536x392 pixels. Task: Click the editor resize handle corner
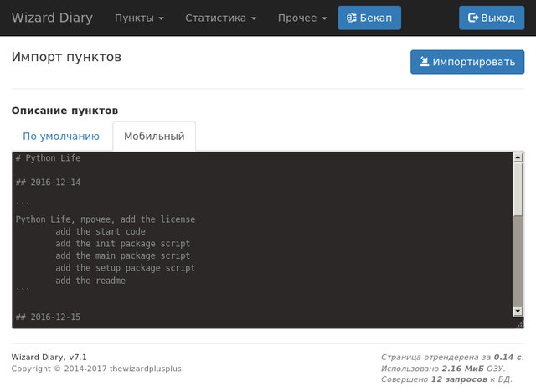click(519, 323)
